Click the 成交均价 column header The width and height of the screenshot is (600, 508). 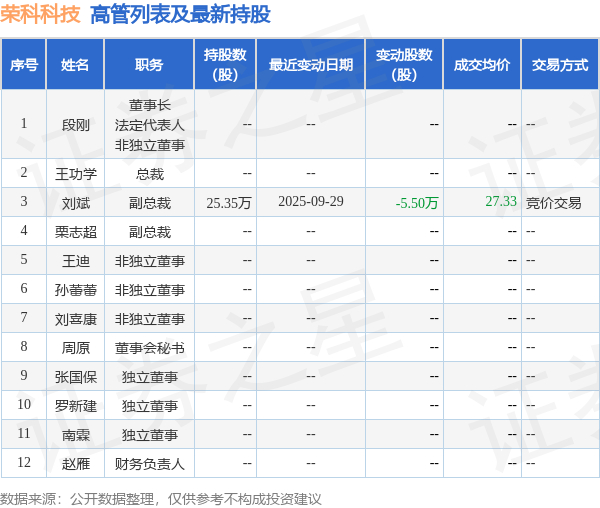click(x=482, y=65)
